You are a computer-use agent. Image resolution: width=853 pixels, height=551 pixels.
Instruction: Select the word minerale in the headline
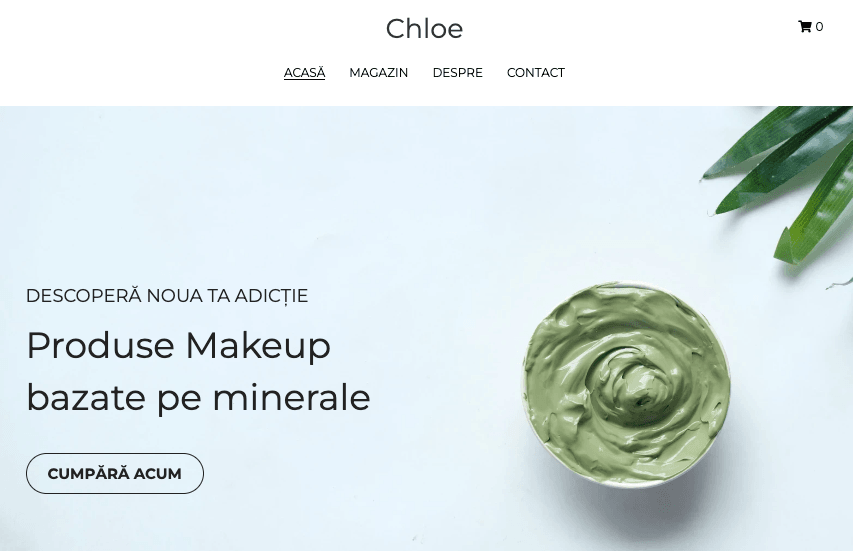click(291, 397)
